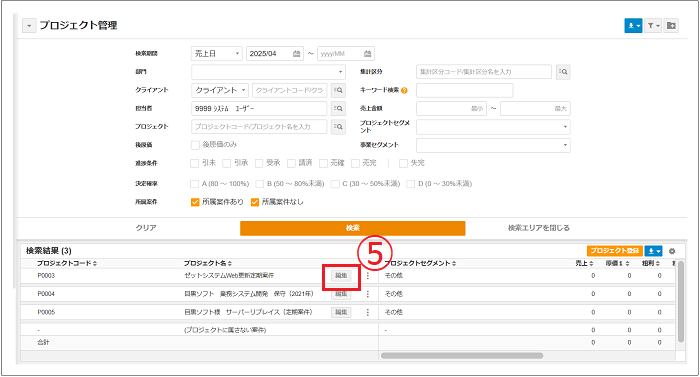Sort by 粗利 column
The image size is (700, 377).
coord(651,264)
